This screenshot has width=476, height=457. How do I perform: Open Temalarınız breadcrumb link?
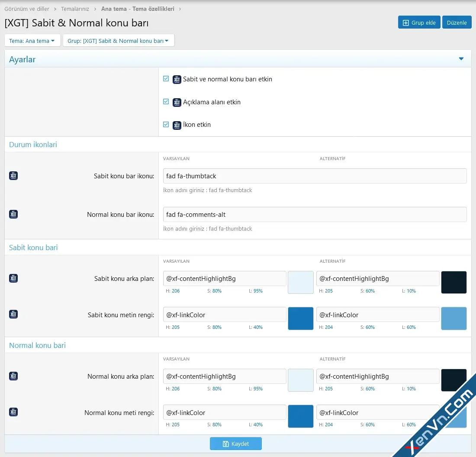pyautogui.click(x=75, y=9)
